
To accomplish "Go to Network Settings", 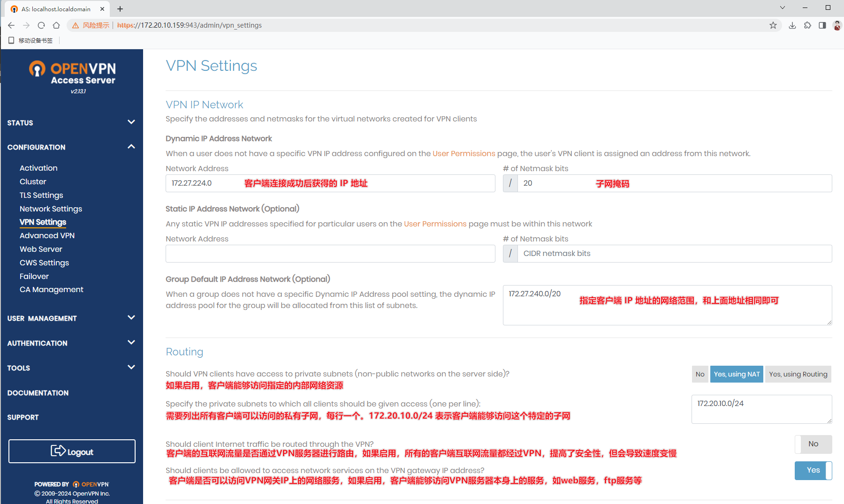I will [x=51, y=209].
